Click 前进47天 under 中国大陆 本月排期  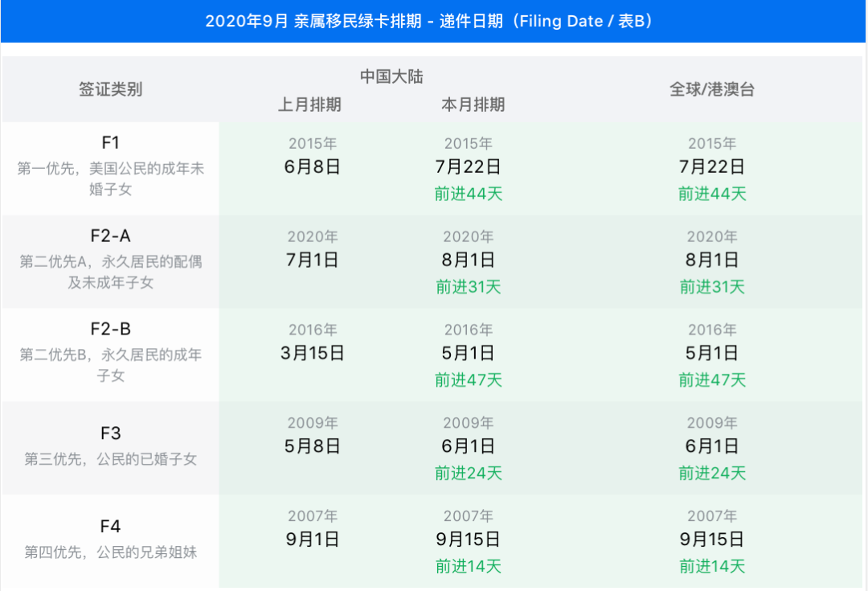[469, 380]
